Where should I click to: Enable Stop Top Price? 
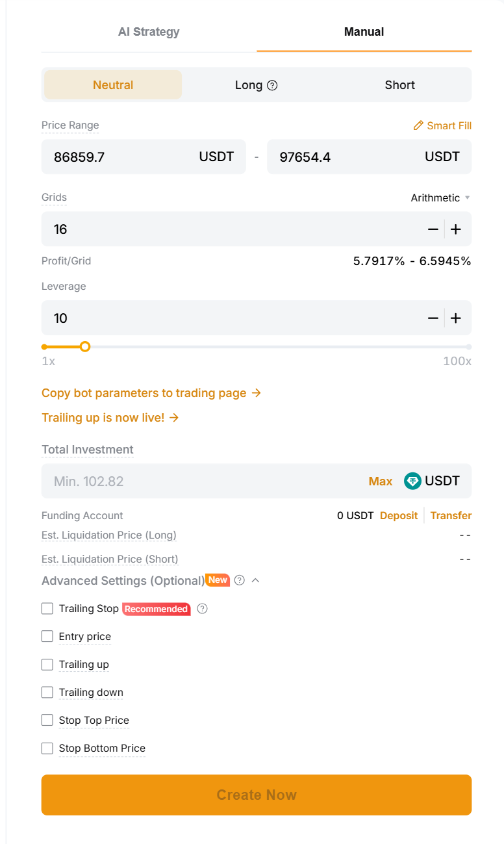tap(47, 720)
